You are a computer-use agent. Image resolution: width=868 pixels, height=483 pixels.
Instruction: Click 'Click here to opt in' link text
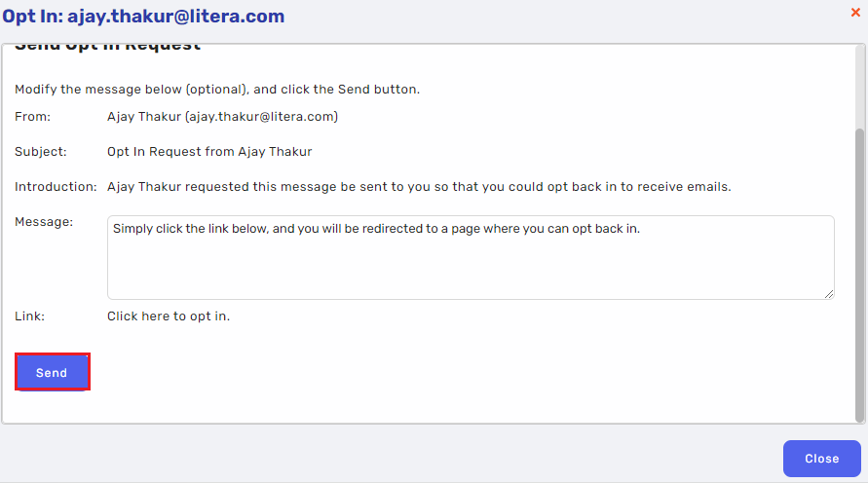click(169, 316)
